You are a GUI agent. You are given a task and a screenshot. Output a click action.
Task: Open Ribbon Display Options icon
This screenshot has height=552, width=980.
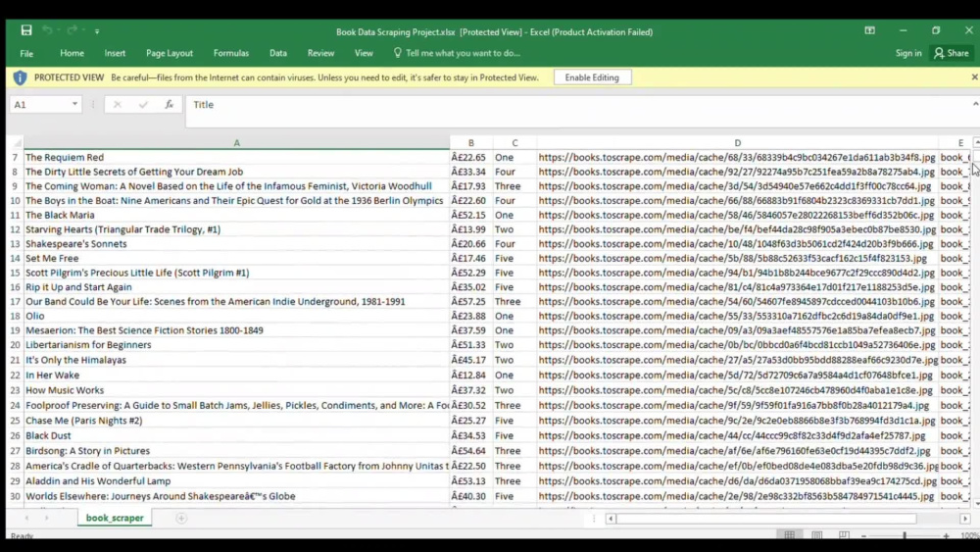click(x=870, y=30)
